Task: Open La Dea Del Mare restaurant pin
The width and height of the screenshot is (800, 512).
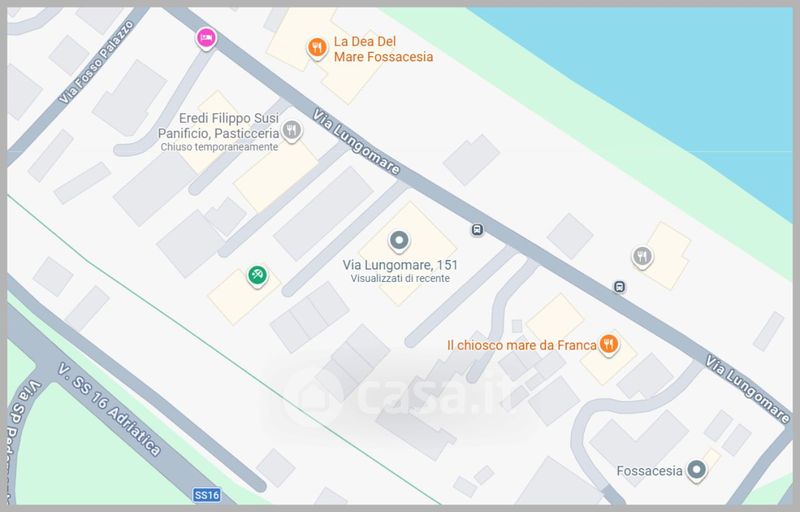Action: (317, 48)
